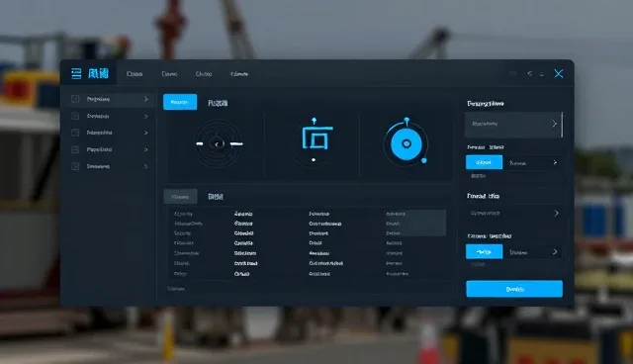Tick the checkbox in the fifth sidebar row
Screen dimensions: 633x364
point(75,166)
